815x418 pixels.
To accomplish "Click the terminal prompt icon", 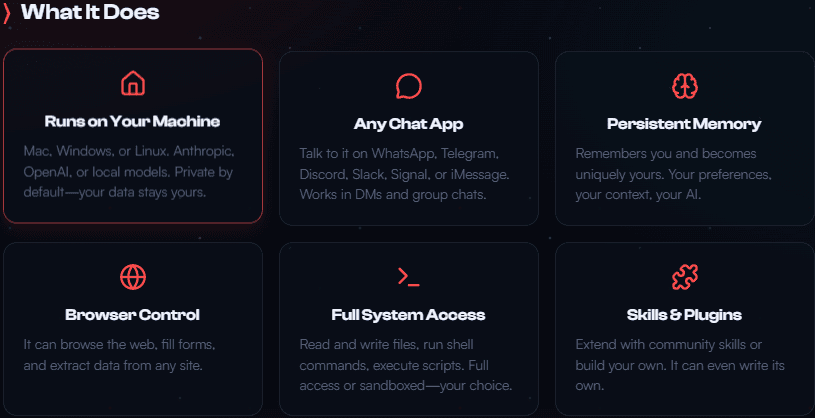I will (x=408, y=276).
